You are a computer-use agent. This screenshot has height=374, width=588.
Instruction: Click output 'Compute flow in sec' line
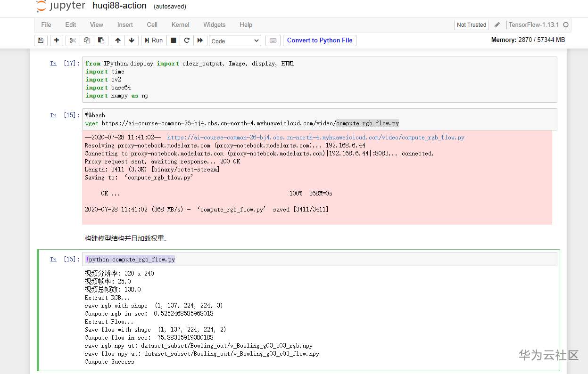(149, 338)
